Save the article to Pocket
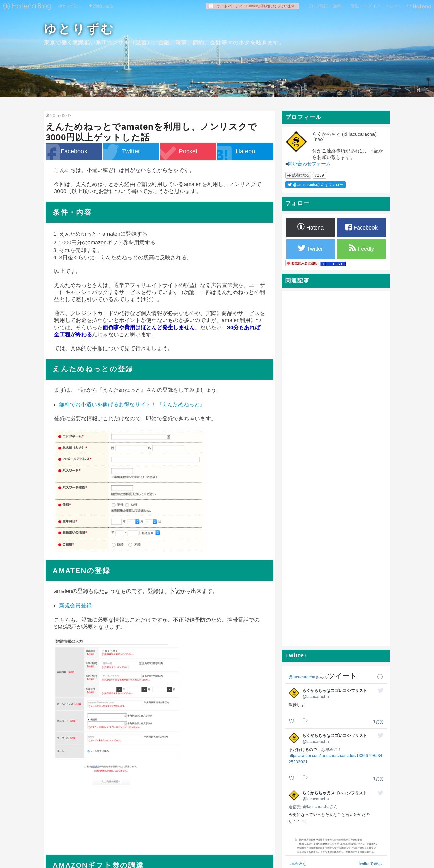This screenshot has width=434, height=868. coord(188,151)
